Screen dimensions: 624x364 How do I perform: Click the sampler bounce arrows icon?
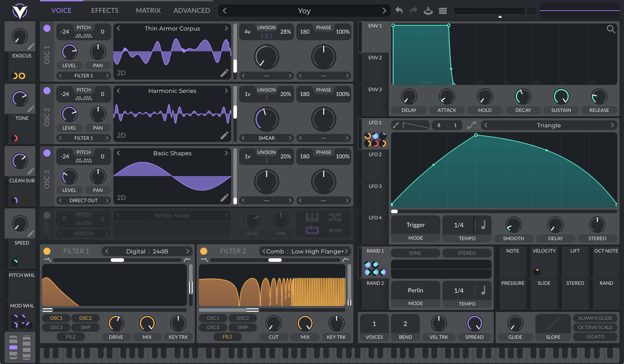click(335, 230)
